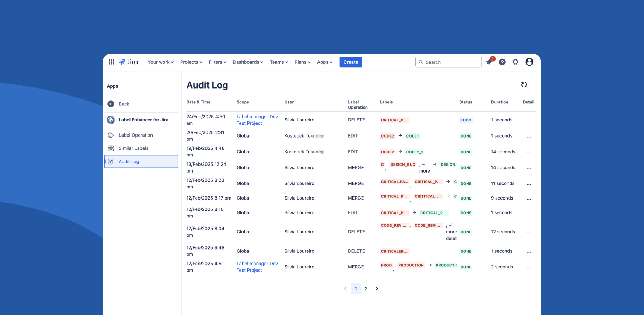
Task: Expand the Apps dropdown in top navigation
Action: (x=325, y=62)
